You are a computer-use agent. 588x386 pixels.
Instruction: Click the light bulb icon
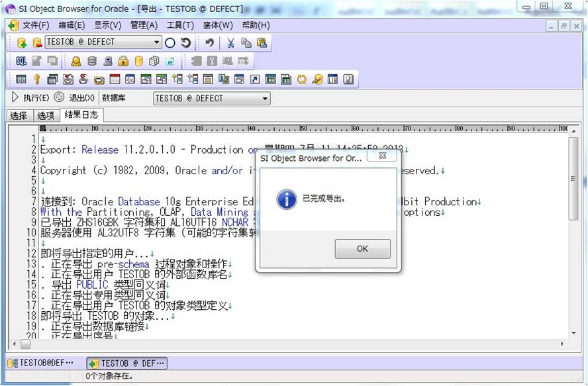(x=348, y=79)
